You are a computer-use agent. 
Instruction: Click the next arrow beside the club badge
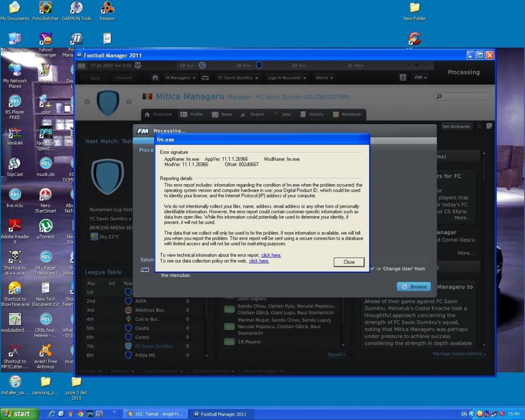[129, 101]
